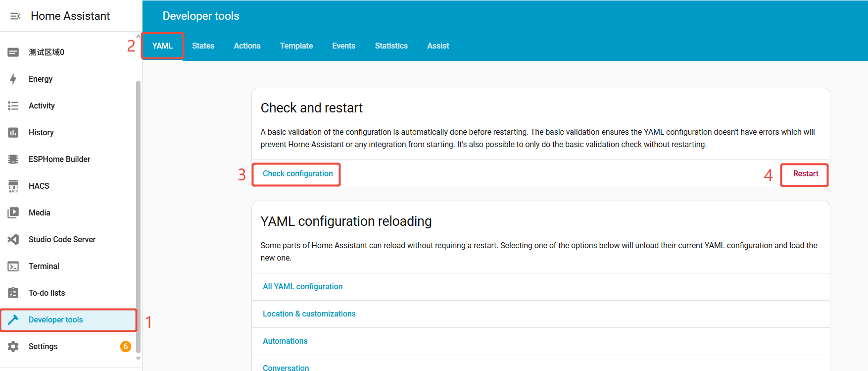Click the HACS store icon

13,186
